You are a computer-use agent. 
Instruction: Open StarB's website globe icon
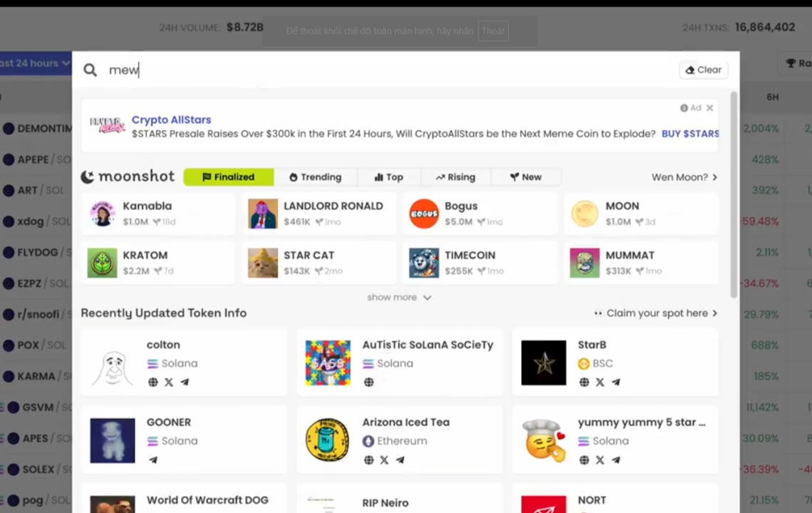[x=584, y=383]
